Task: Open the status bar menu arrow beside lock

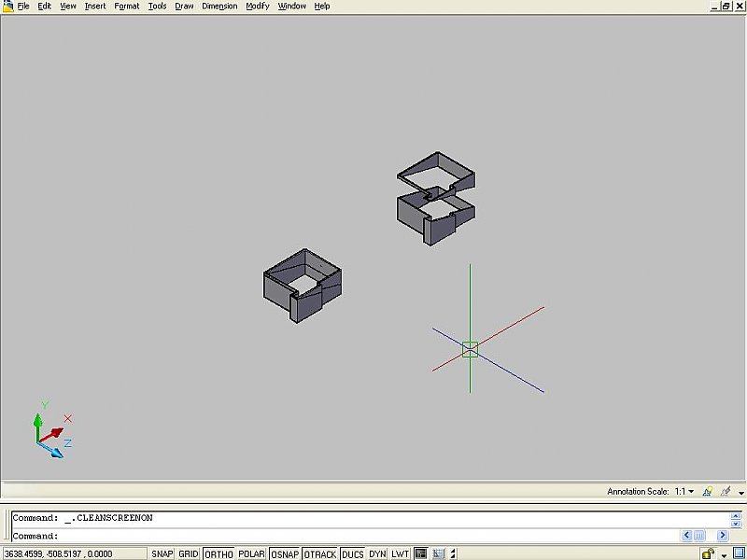Action: pyautogui.click(x=725, y=555)
